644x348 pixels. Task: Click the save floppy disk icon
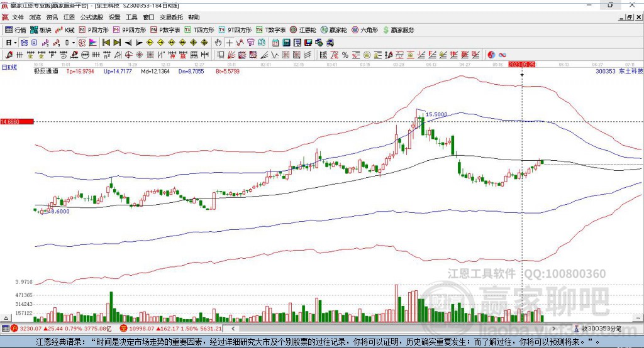click(308, 43)
